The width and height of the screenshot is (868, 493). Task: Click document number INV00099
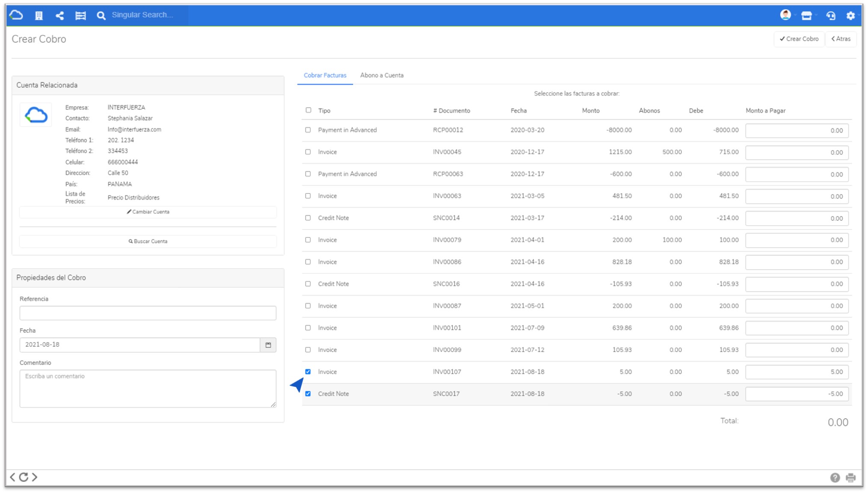[447, 350]
